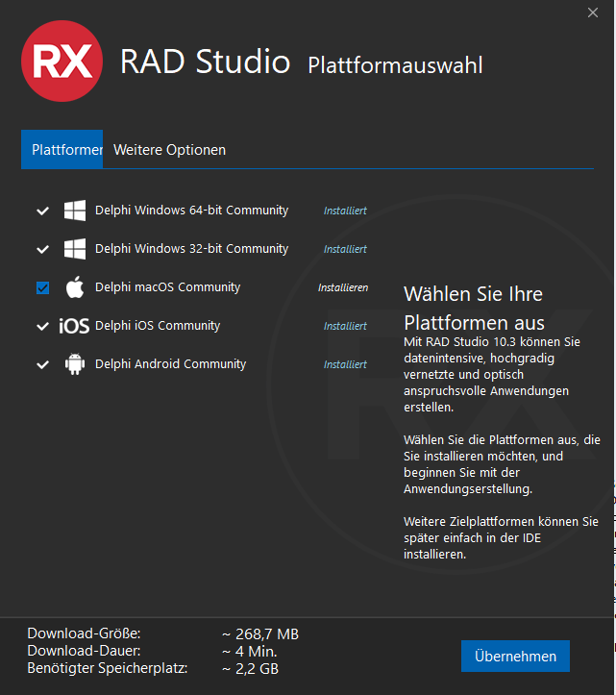The height and width of the screenshot is (695, 616).
Task: Toggle checkmark for Delphi Android Community
Action: (42, 364)
